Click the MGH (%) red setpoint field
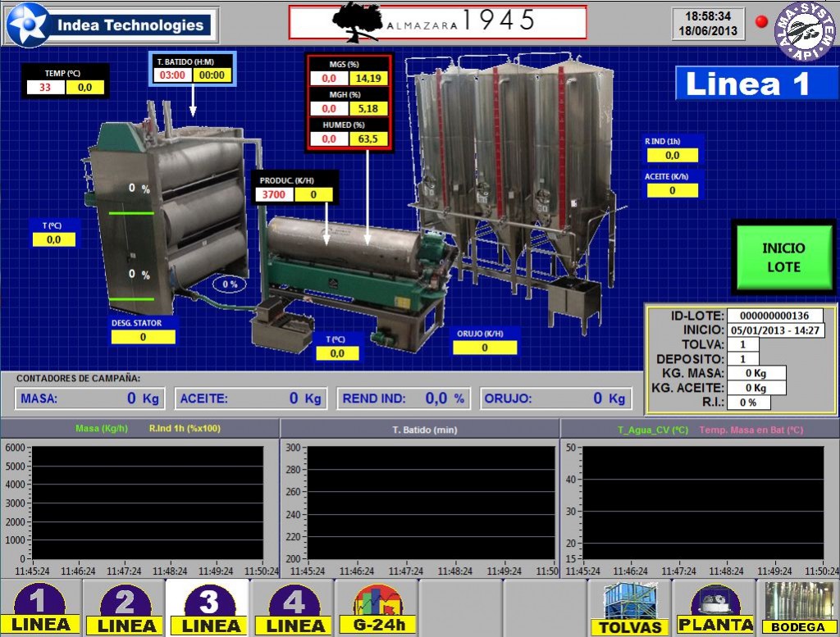Image resolution: width=840 pixels, height=637 pixels. (x=329, y=109)
